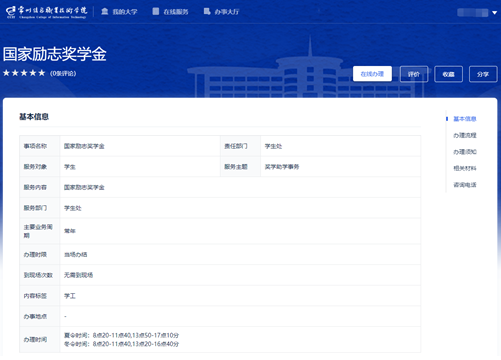Open the (0条评论) comments link
This screenshot has width=501, height=360.
63,73
